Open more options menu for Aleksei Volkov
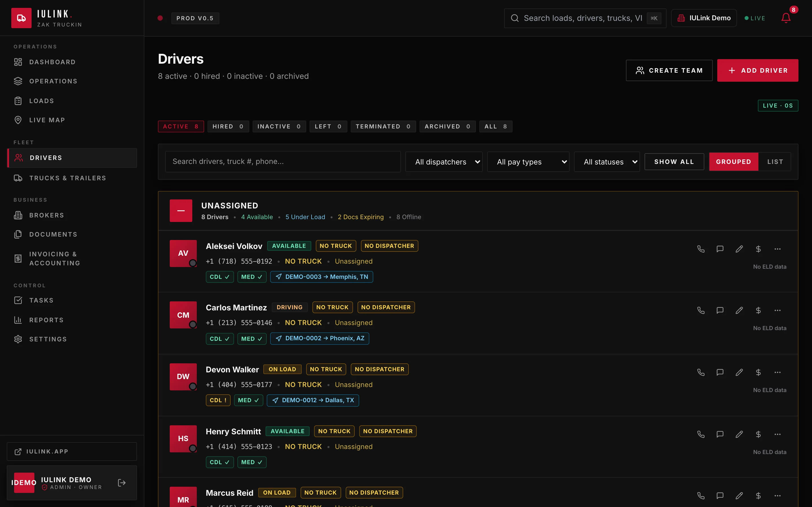The width and height of the screenshot is (812, 507). click(777, 249)
